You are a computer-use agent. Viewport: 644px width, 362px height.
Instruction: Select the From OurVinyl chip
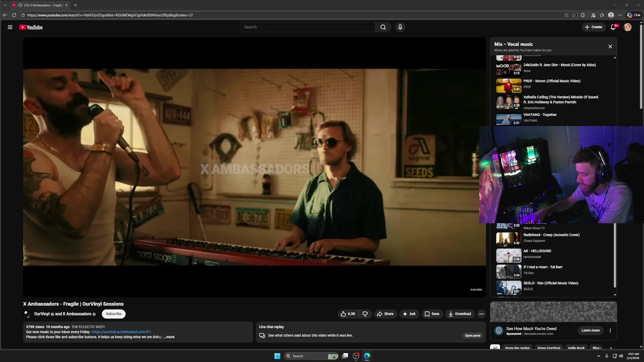coord(549,348)
